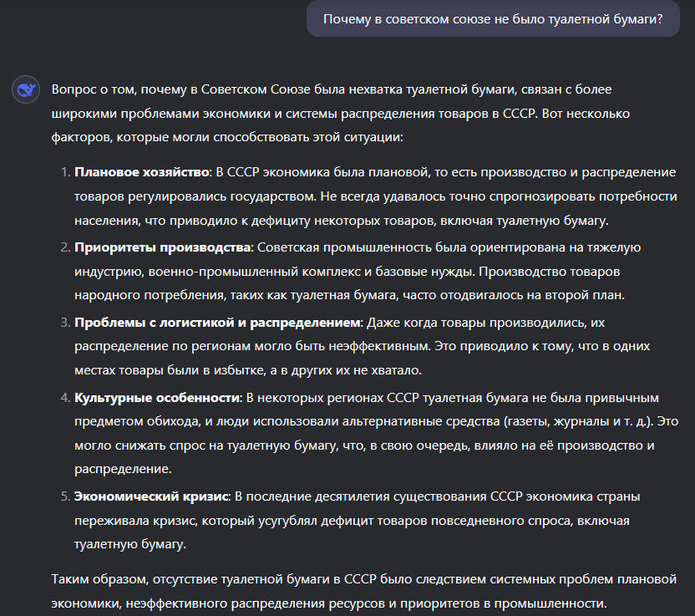Select the bold heading "Приоритеты производства"
This screenshot has width=695, height=616.
tap(163, 248)
